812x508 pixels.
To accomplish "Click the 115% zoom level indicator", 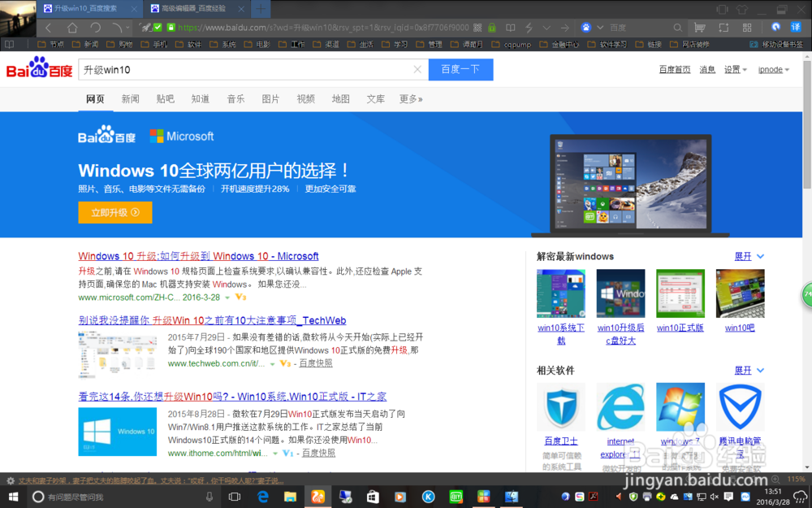I will point(796,480).
